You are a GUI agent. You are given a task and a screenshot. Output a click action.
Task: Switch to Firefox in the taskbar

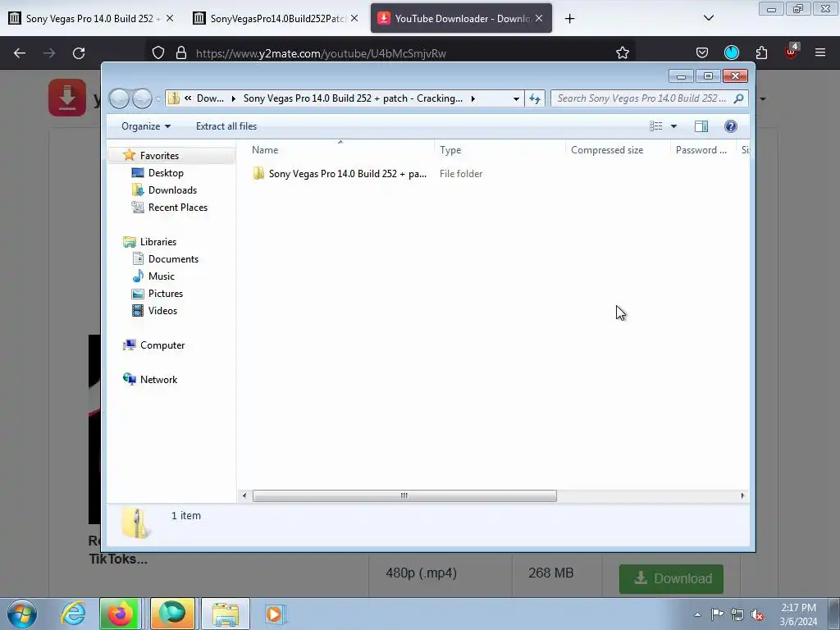coord(121,614)
